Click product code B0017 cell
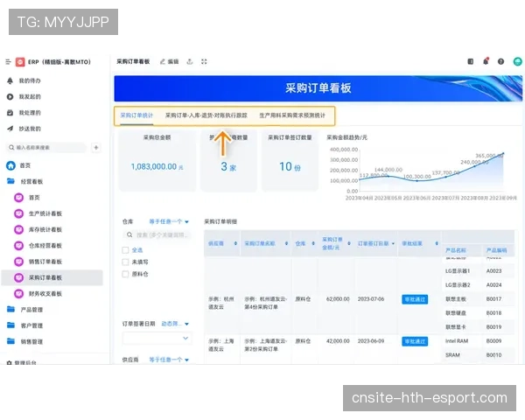 pyautogui.click(x=493, y=299)
